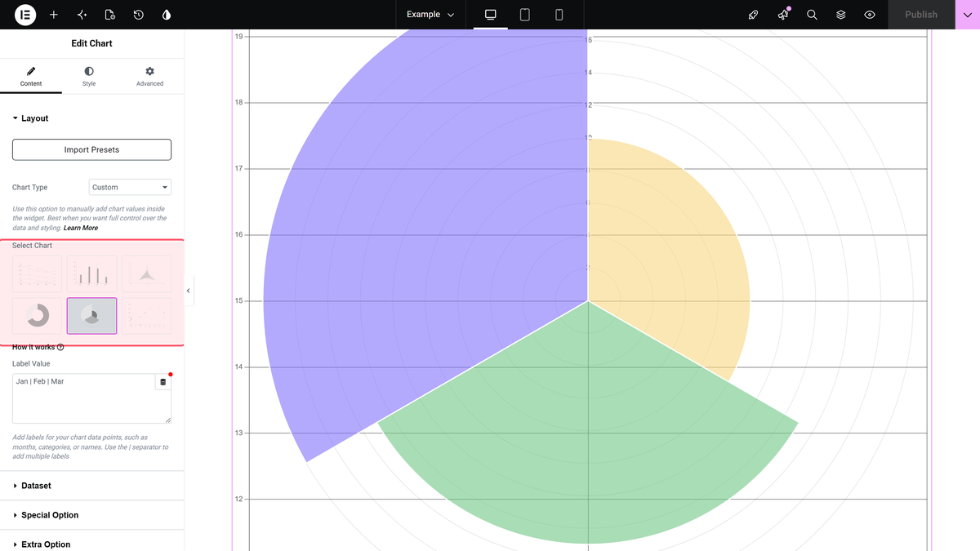The width and height of the screenshot is (980, 551).
Task: Open the Elementor logo menu
Action: click(25, 15)
